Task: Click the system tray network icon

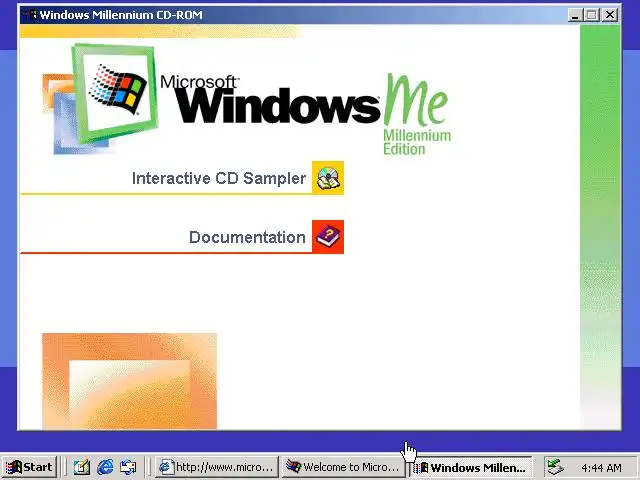Action: [556, 467]
